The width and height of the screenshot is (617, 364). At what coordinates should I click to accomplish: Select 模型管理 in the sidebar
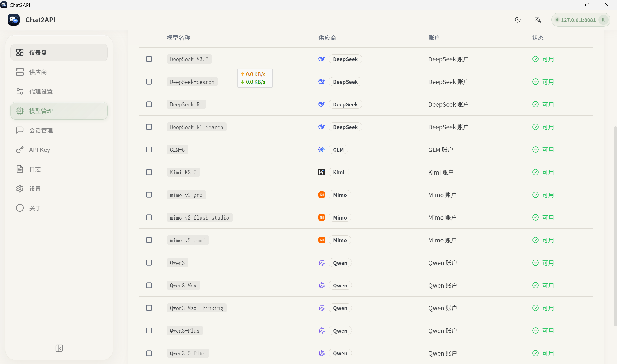click(x=59, y=111)
